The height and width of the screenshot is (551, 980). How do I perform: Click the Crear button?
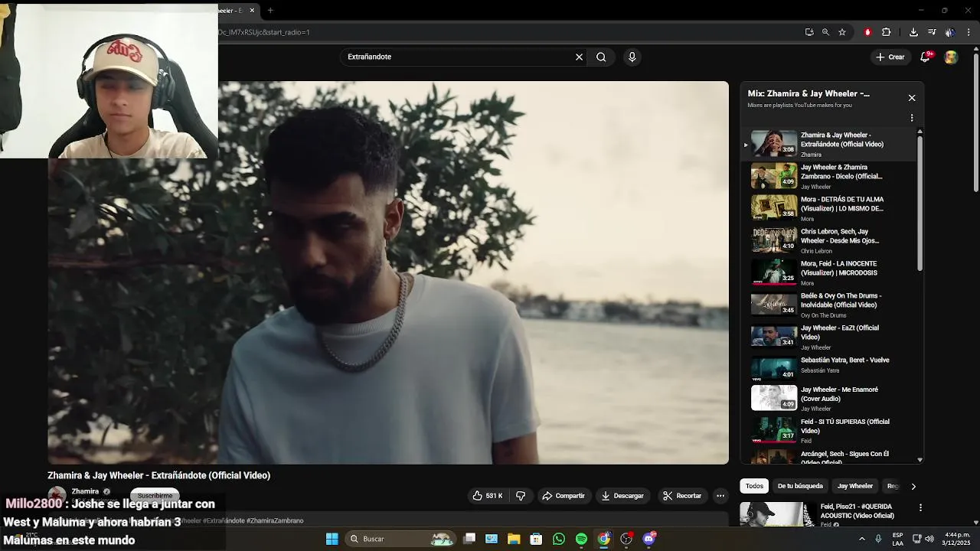click(x=890, y=57)
